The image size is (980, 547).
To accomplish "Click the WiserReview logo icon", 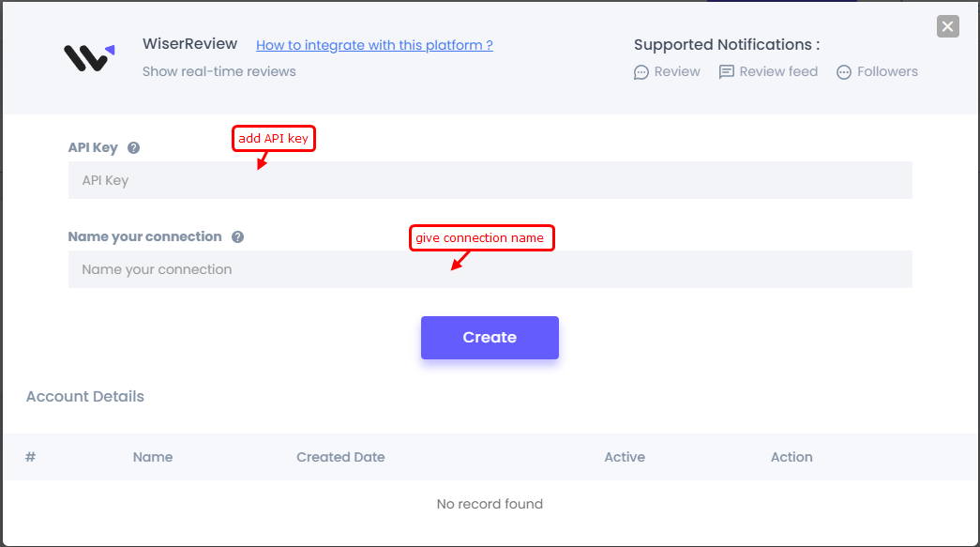I will tap(87, 56).
